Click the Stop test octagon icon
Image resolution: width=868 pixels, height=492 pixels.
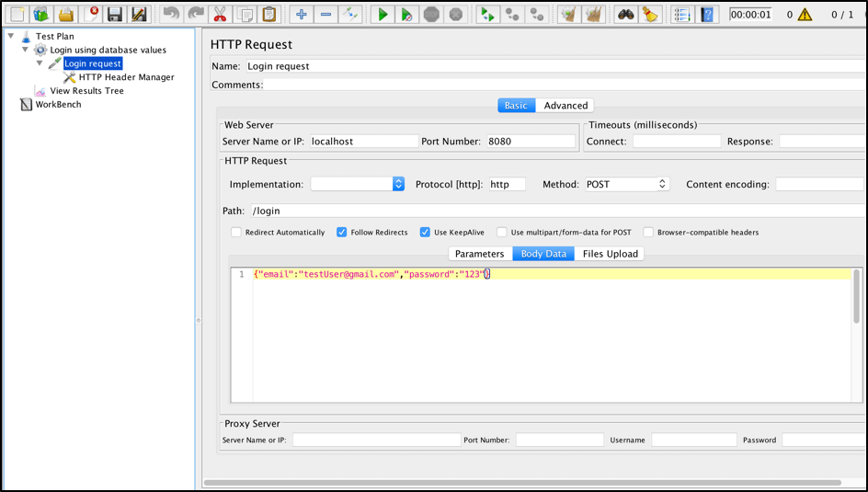coord(431,14)
